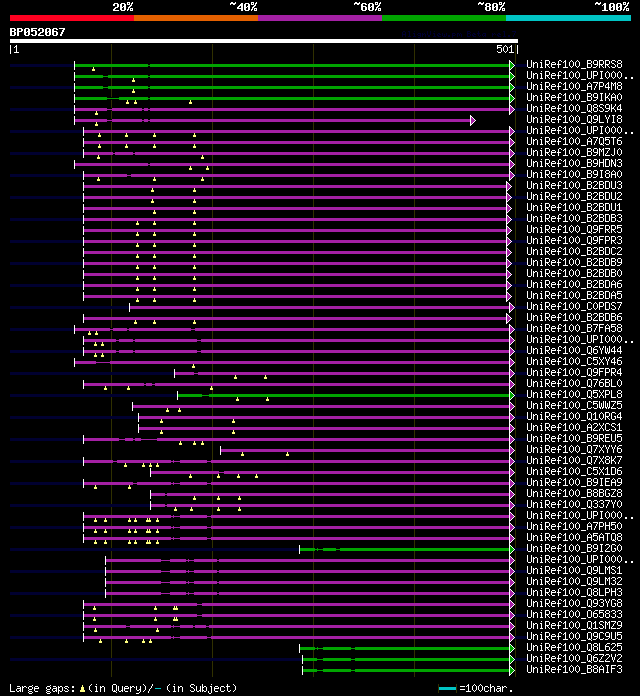Select the UniRef100_B2BDC2 label
Viewport: 640px width, 696px height.
(x=574, y=251)
